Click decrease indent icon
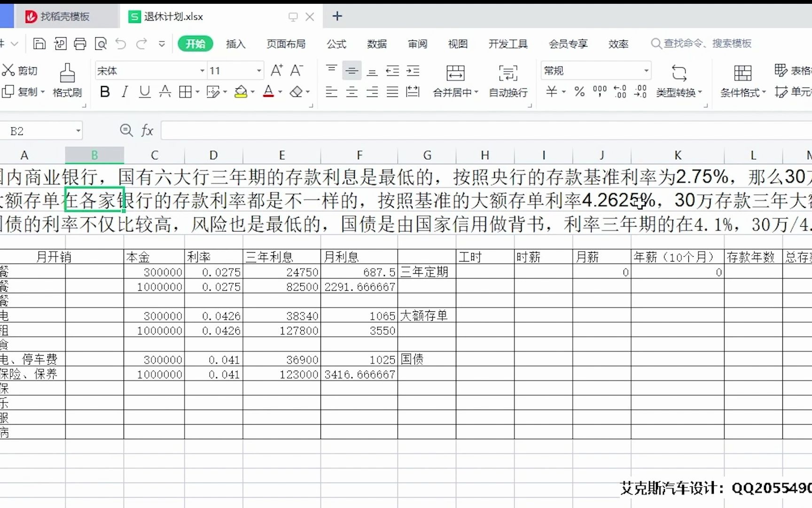812x508 pixels. 392,71
